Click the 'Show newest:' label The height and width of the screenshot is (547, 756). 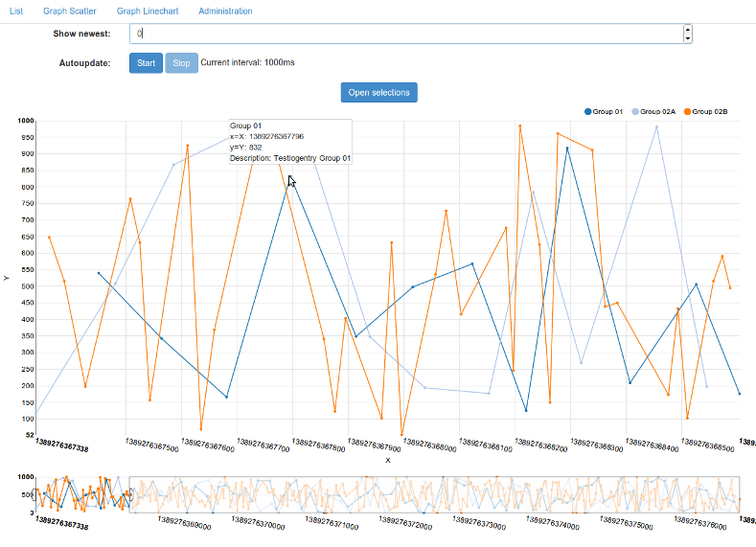click(x=81, y=34)
